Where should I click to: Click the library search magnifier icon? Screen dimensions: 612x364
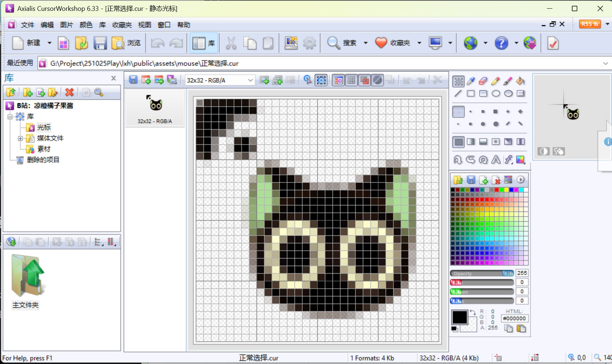point(99,92)
